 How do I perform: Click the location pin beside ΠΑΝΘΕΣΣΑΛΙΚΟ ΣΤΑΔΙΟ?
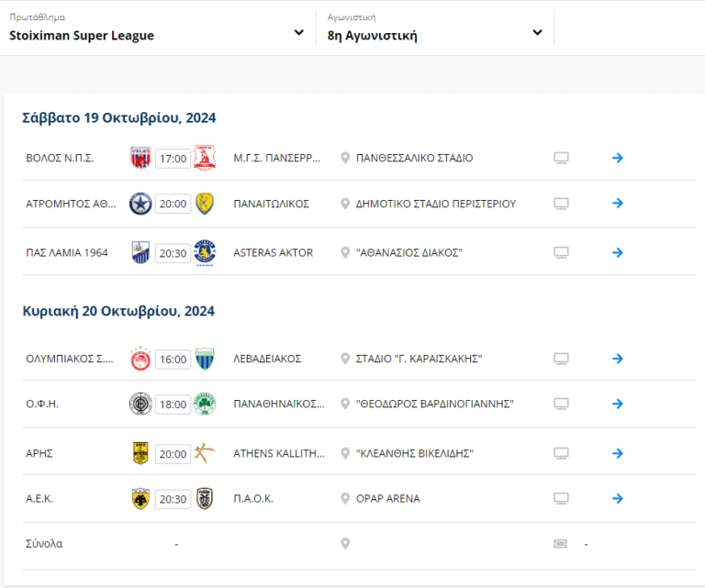pyautogui.click(x=345, y=158)
